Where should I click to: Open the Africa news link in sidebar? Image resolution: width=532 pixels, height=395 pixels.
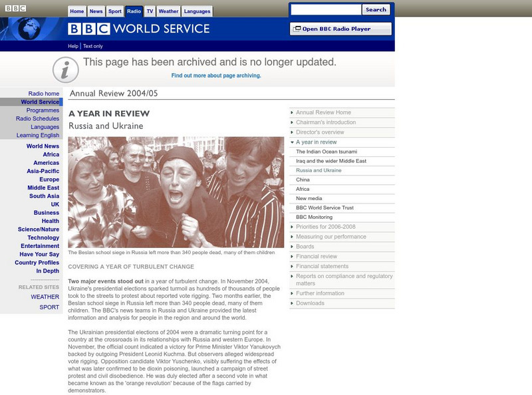point(51,154)
